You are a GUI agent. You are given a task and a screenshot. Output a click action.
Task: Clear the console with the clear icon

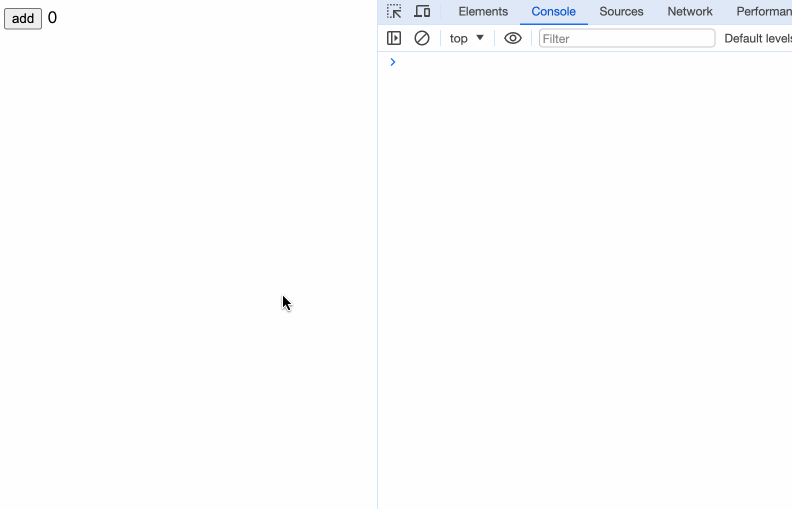(422, 38)
